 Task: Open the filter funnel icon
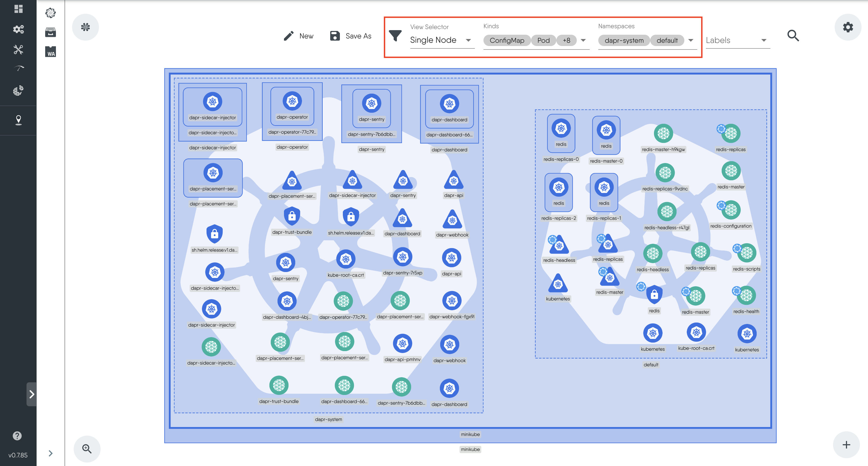[x=396, y=35]
